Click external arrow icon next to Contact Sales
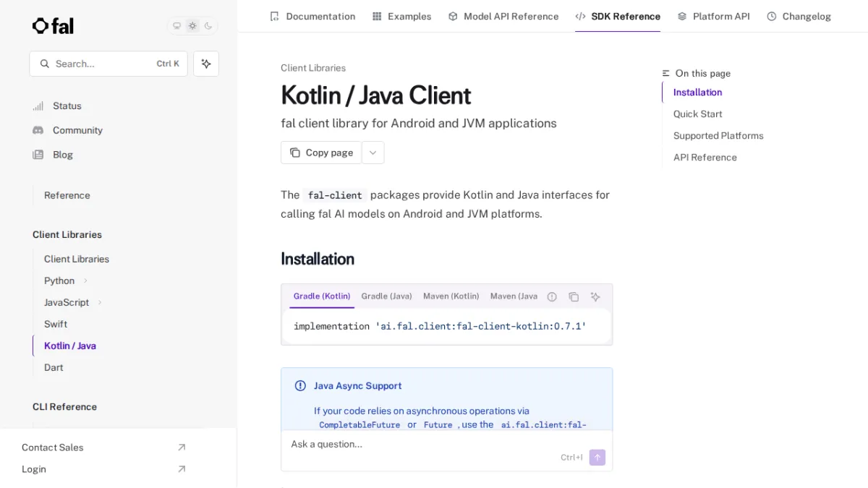Image resolution: width=868 pixels, height=488 pixels. 182,448
